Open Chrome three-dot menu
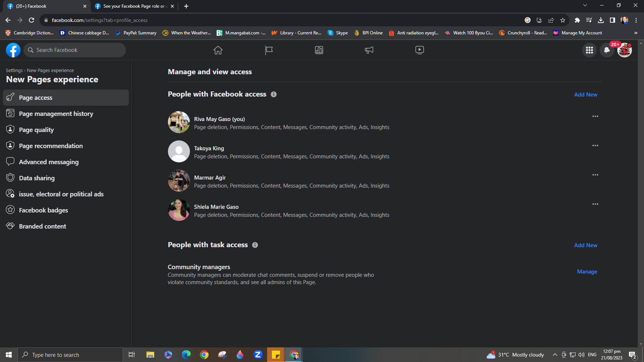644x362 pixels. (x=636, y=20)
